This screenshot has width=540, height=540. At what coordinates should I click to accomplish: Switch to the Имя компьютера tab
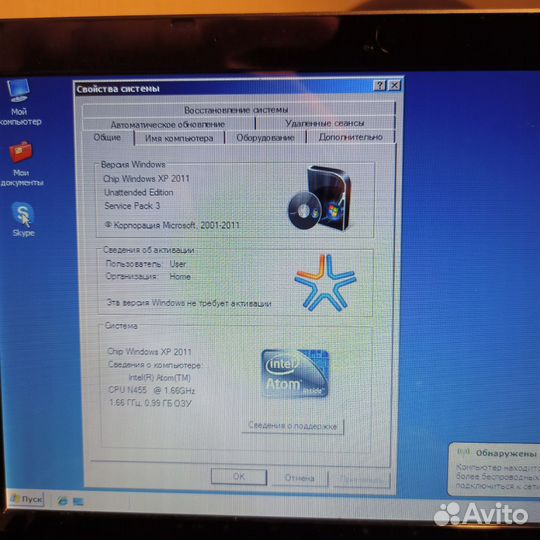pyautogui.click(x=179, y=138)
